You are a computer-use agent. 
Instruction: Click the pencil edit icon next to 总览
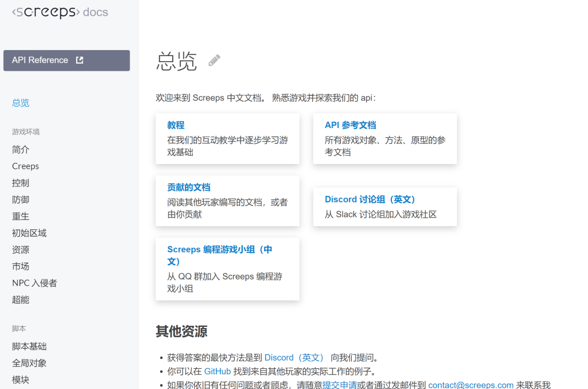coord(213,61)
